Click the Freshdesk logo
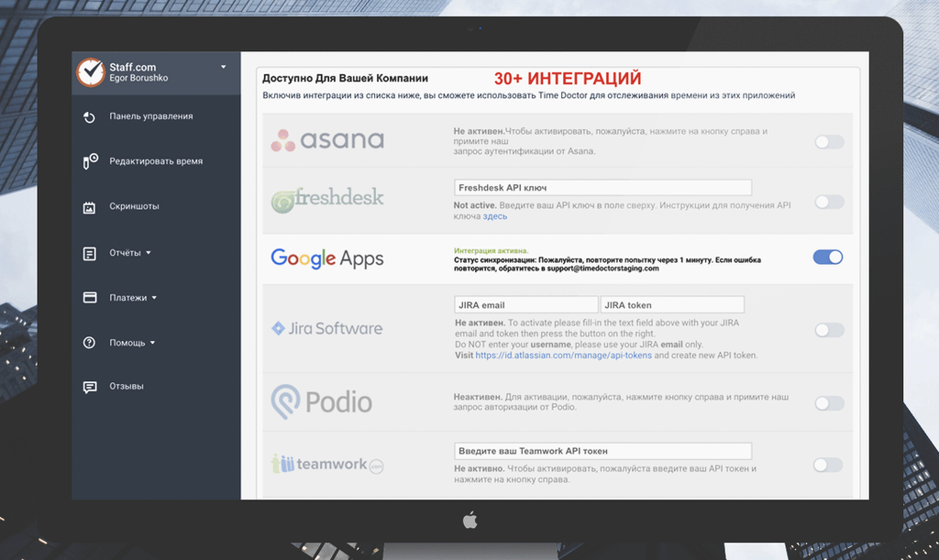939x560 pixels. click(x=327, y=200)
